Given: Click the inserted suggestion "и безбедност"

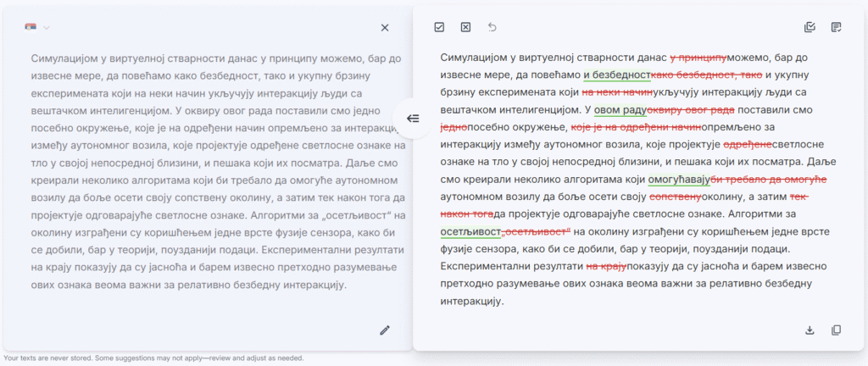Looking at the screenshot, I should click(616, 75).
